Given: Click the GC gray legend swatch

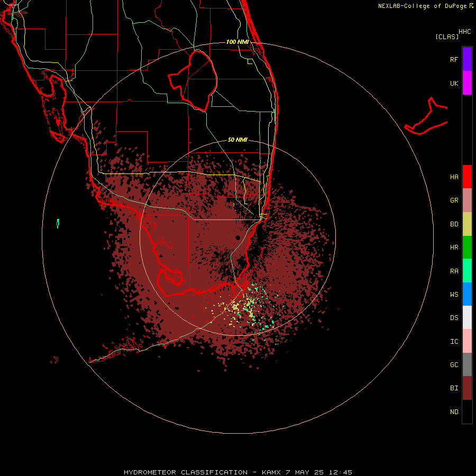Looking at the screenshot, I should 467,364.
